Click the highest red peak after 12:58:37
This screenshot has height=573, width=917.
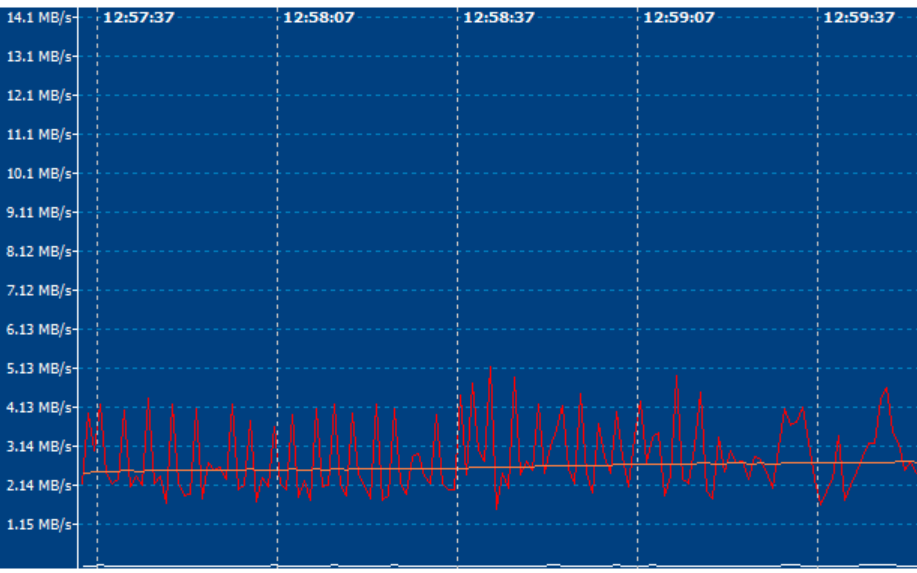(x=490, y=367)
